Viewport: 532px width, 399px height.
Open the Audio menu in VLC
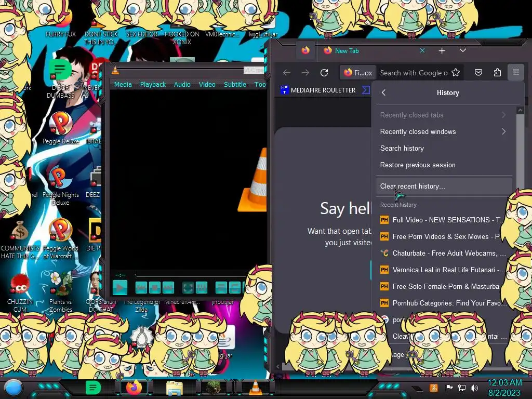point(182,85)
